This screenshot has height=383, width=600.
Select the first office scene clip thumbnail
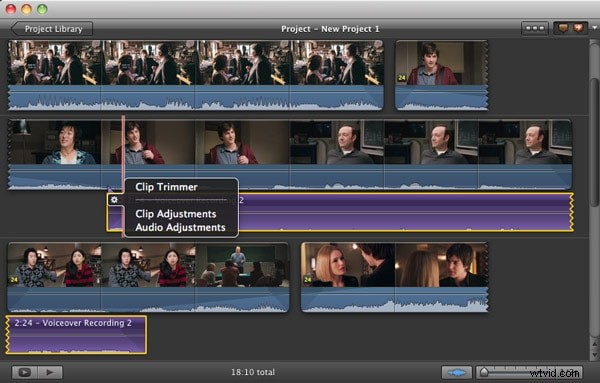pyautogui.click(x=54, y=63)
